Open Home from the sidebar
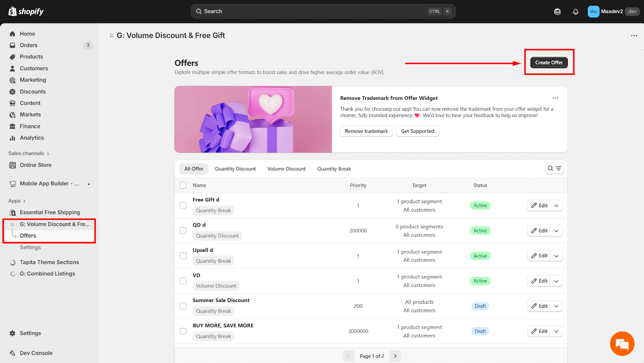This screenshot has width=644, height=363. [27, 34]
